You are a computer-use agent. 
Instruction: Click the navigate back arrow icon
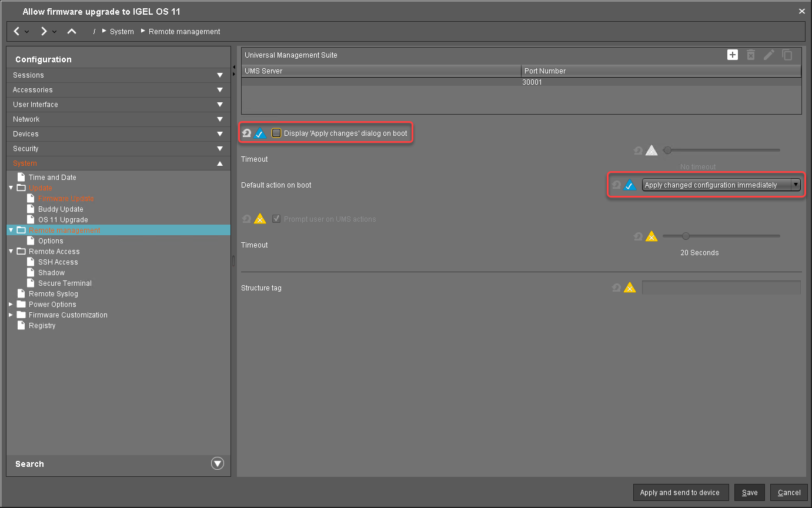16,31
